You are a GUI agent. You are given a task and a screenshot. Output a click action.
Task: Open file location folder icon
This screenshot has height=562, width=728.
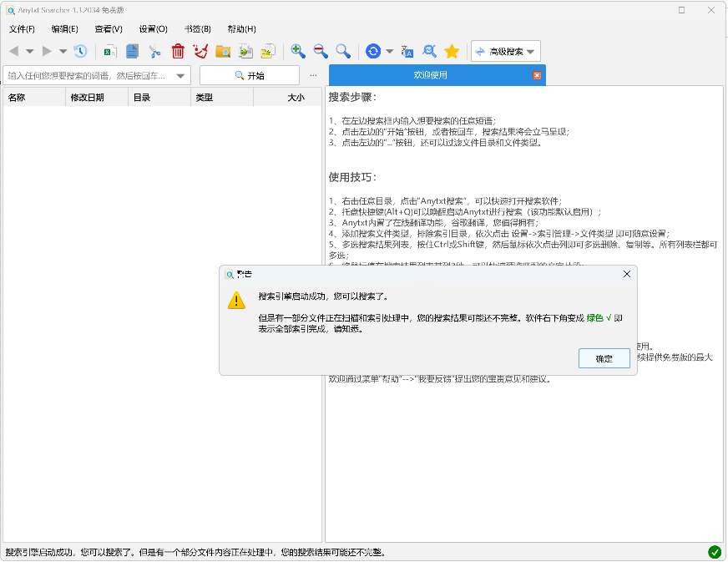[x=223, y=51]
